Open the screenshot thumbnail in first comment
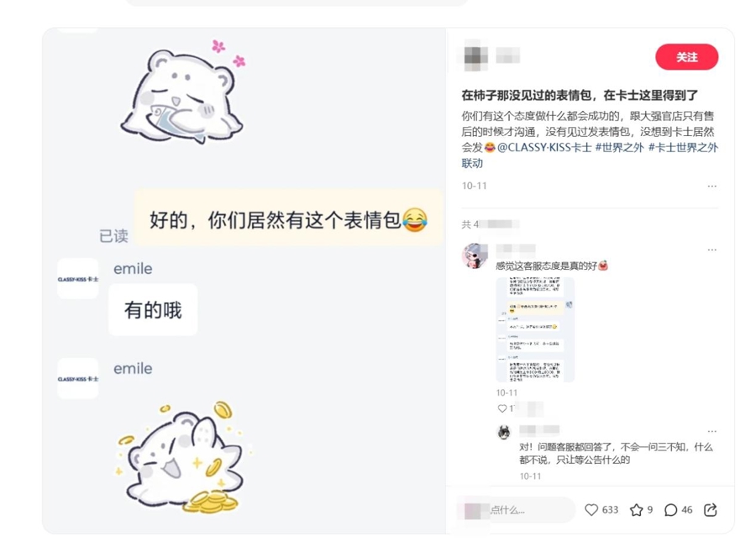The height and width of the screenshot is (547, 756). (535, 329)
